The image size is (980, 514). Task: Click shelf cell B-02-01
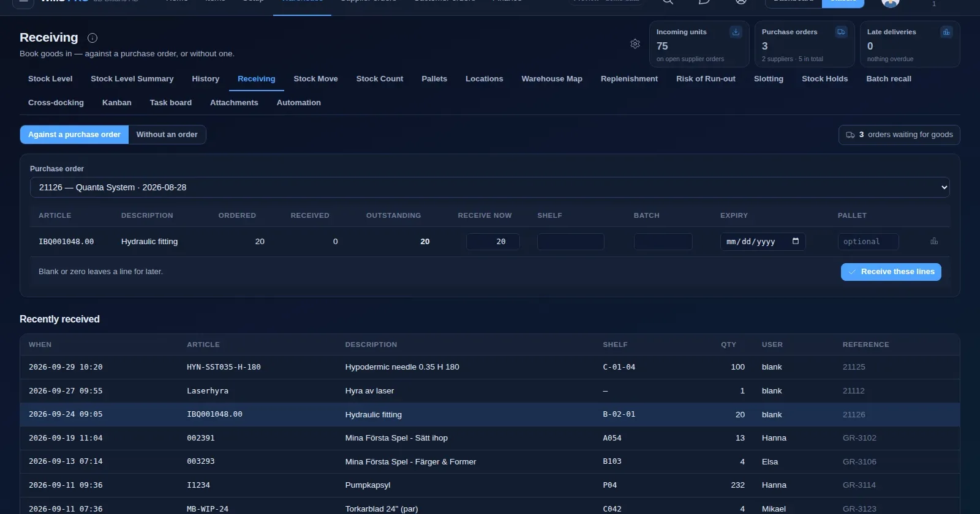click(619, 415)
